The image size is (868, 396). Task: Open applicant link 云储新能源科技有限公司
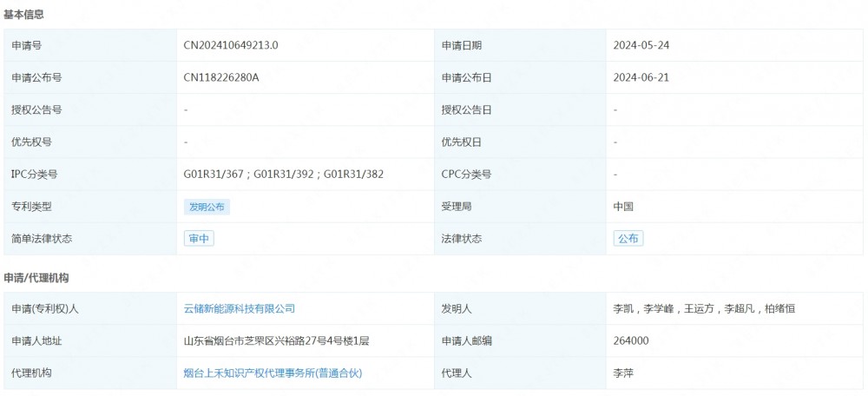240,308
